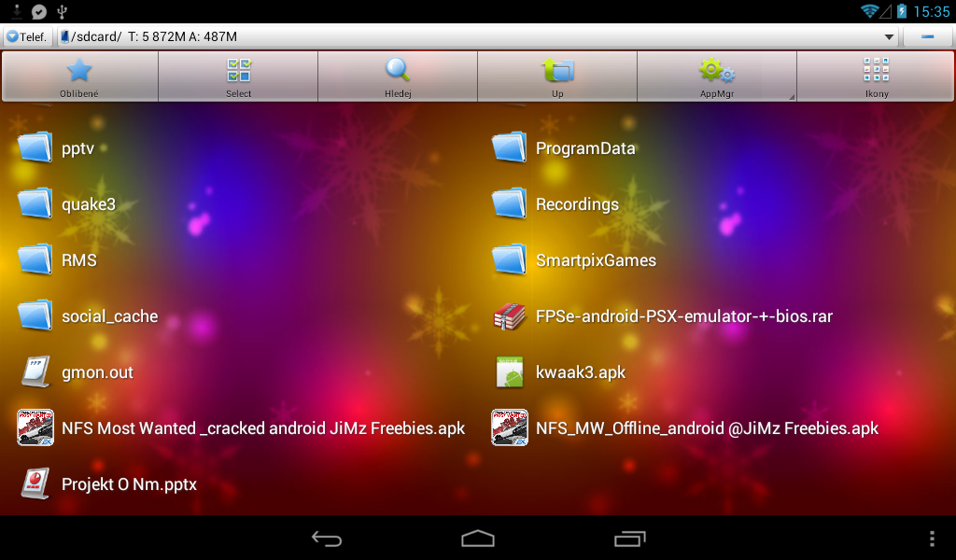Open the overflow menu three dots
Viewport: 956px width, 560px height.
(931, 539)
